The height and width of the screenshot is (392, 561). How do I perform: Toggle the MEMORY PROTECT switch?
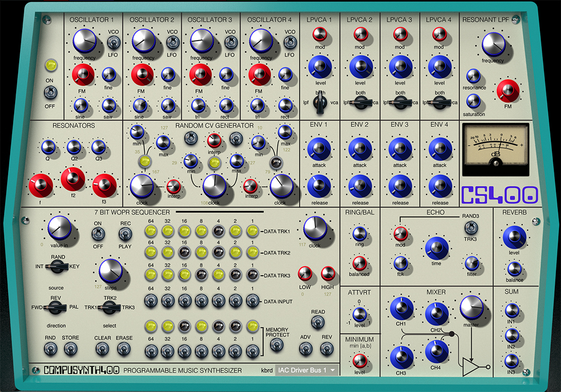(277, 345)
